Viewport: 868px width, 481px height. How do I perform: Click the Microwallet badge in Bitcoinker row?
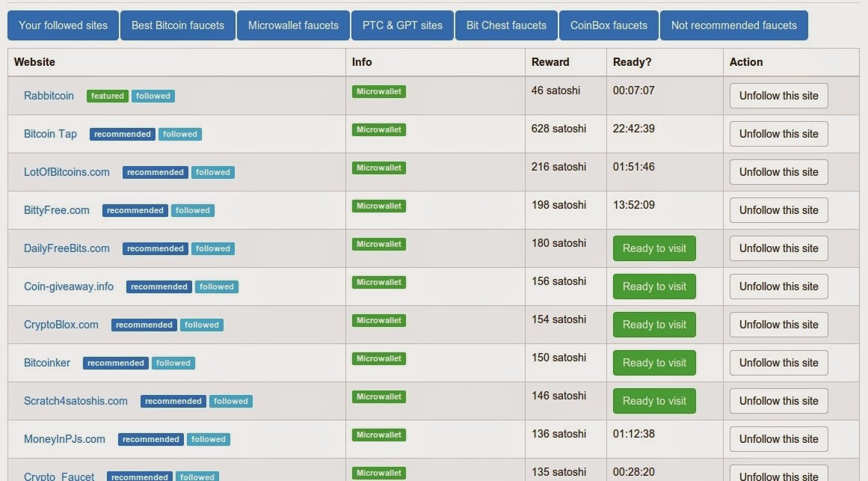[378, 358]
